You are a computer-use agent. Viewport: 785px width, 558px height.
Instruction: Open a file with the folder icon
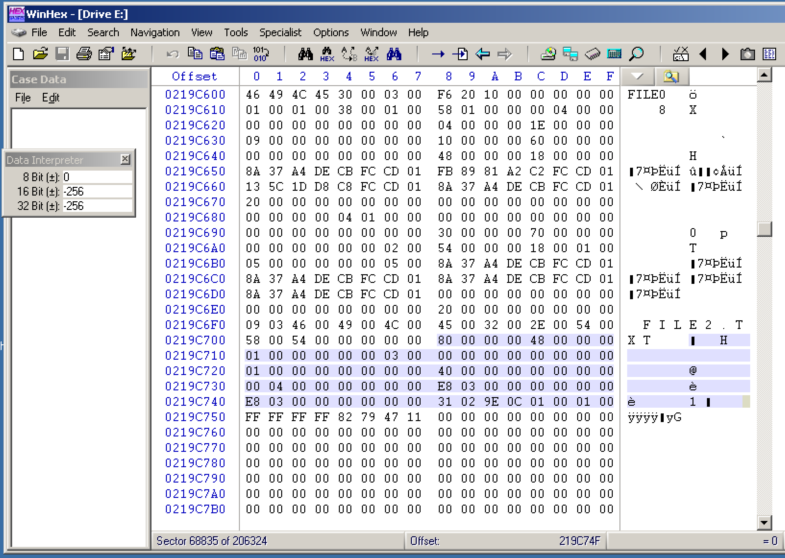[40, 54]
